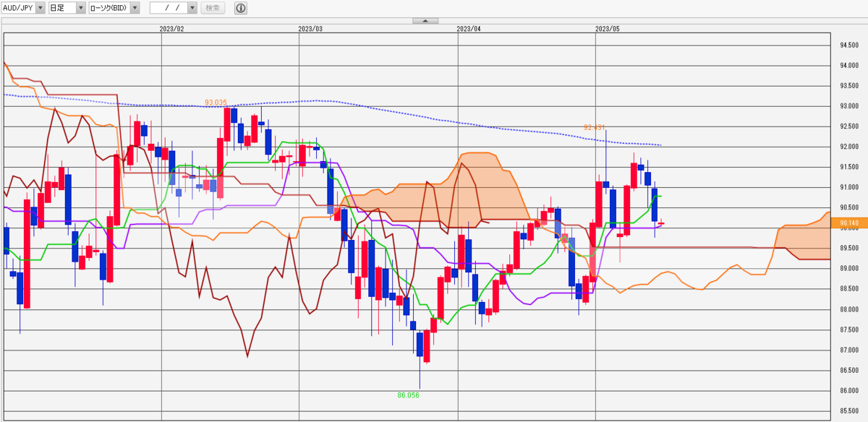Click the 85.500 price axis label
868x422 pixels.
pos(848,411)
